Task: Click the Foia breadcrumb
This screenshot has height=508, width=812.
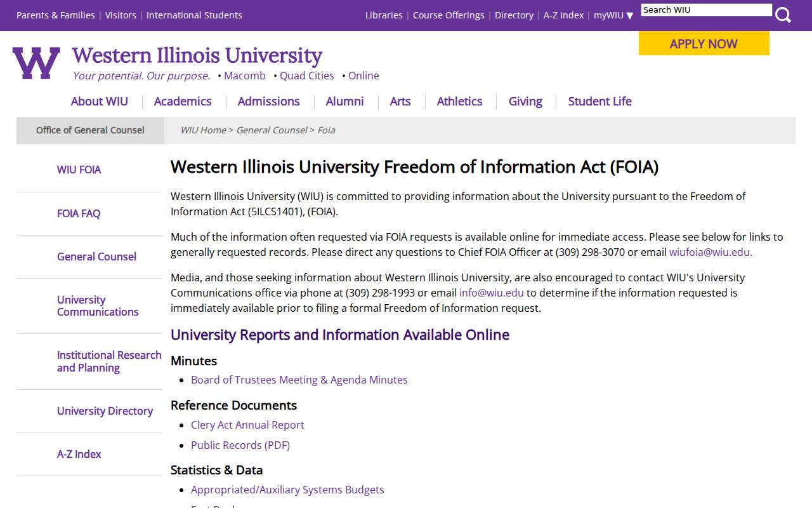Action: click(326, 130)
